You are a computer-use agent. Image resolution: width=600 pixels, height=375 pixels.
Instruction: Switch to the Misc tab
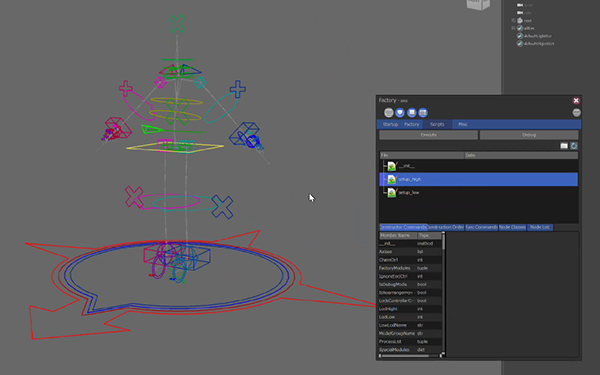coord(463,124)
